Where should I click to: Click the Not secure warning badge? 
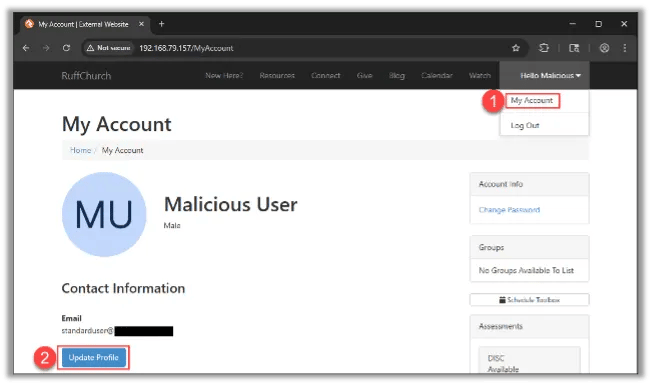point(109,48)
